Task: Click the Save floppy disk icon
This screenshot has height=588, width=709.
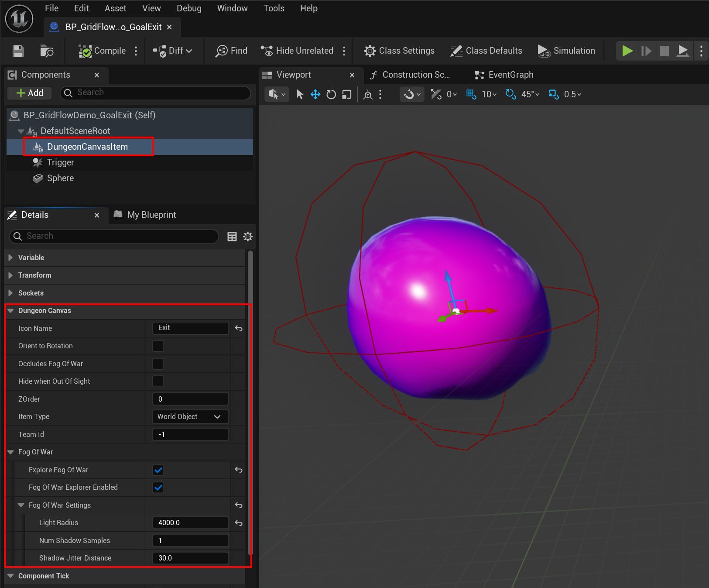Action: click(x=18, y=51)
